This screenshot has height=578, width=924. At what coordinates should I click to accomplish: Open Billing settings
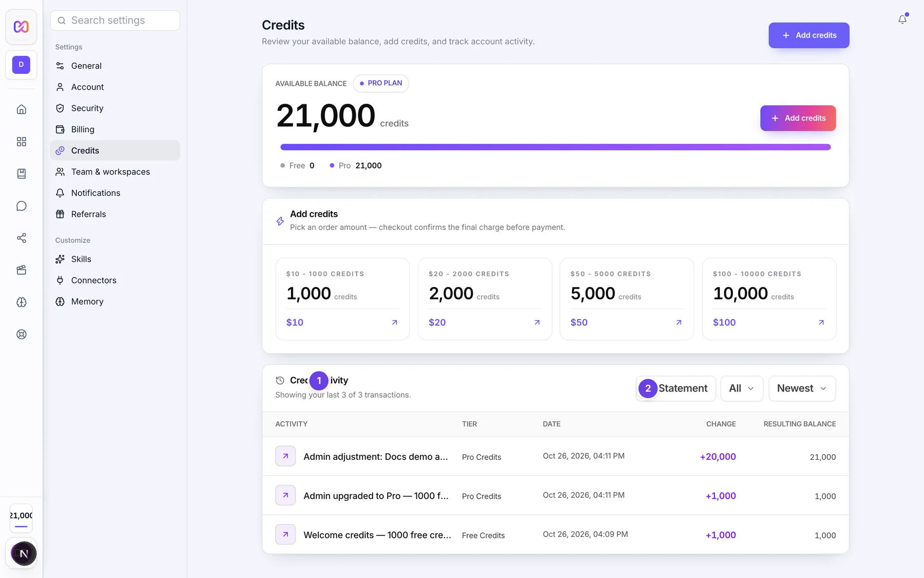tap(115, 129)
